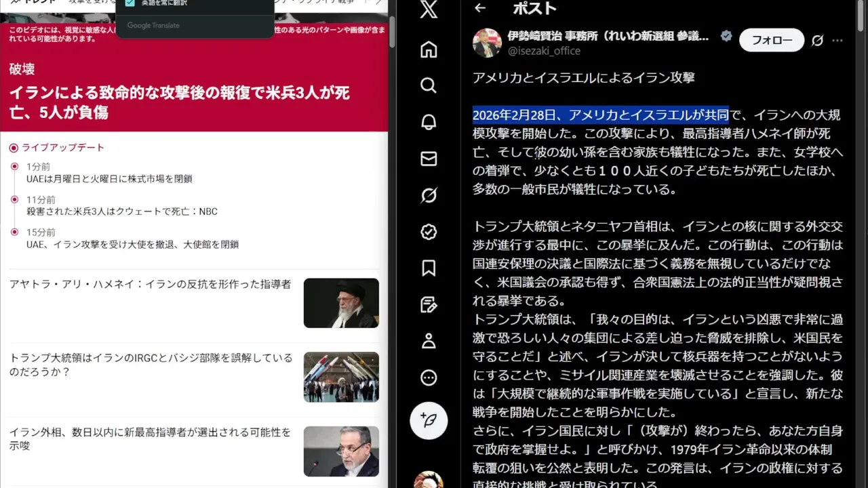Open update UAEは月曜日と火曜日に株式市場を閉鎖
Viewport: 868px width, 488px height.
(x=109, y=179)
